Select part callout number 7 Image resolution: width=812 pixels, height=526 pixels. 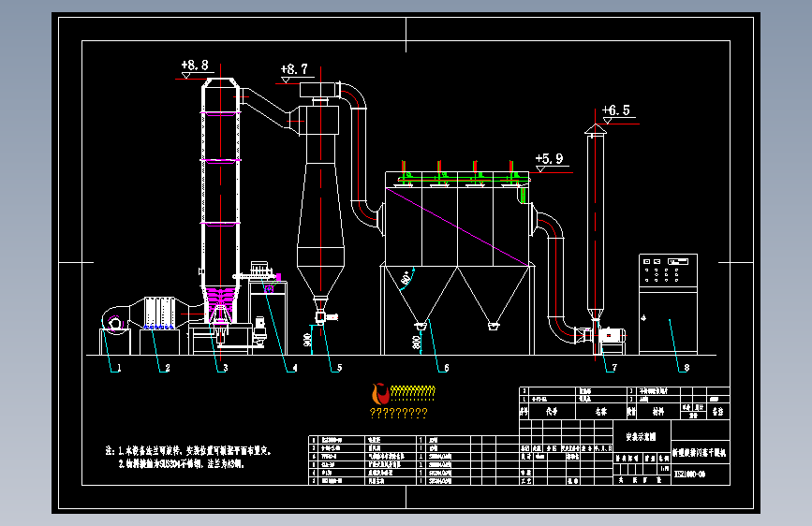tap(614, 368)
